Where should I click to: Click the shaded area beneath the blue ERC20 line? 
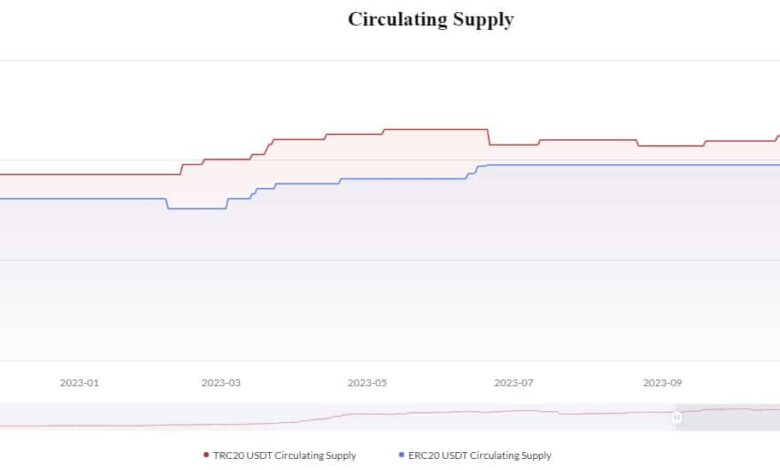tap(400, 270)
